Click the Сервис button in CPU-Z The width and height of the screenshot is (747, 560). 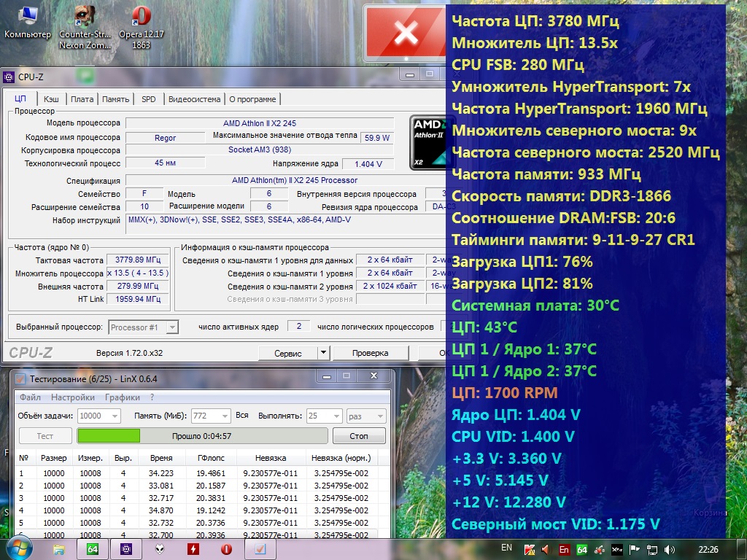click(x=287, y=354)
